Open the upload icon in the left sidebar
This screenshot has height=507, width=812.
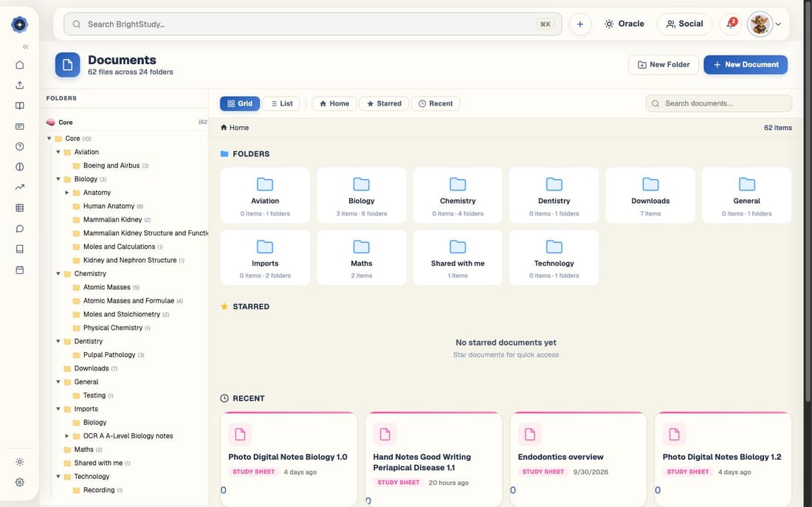click(x=20, y=85)
